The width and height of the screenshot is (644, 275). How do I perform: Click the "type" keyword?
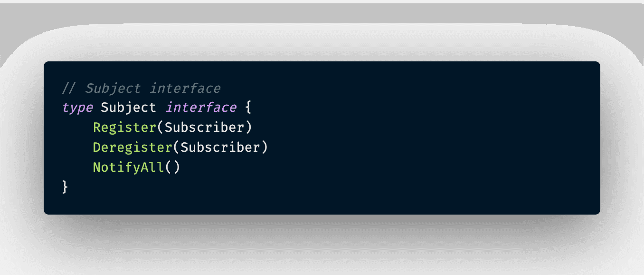click(77, 108)
